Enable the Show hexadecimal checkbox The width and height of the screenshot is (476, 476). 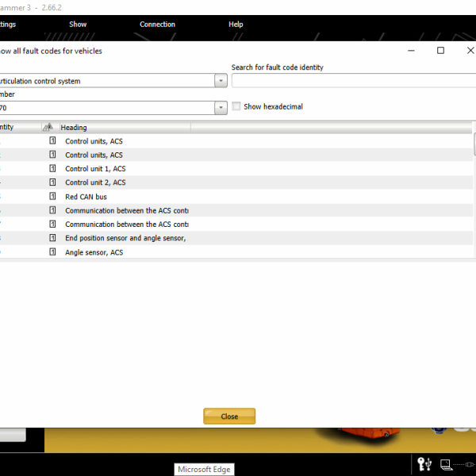tap(236, 106)
